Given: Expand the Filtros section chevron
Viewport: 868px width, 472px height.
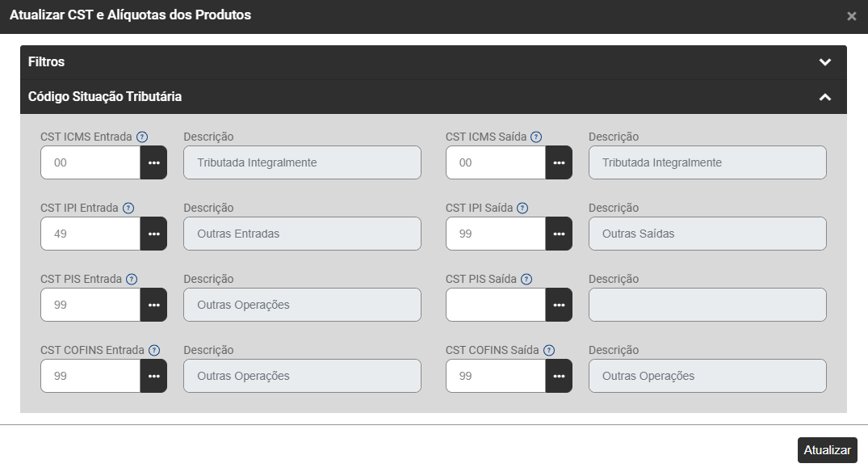Looking at the screenshot, I should 824,62.
